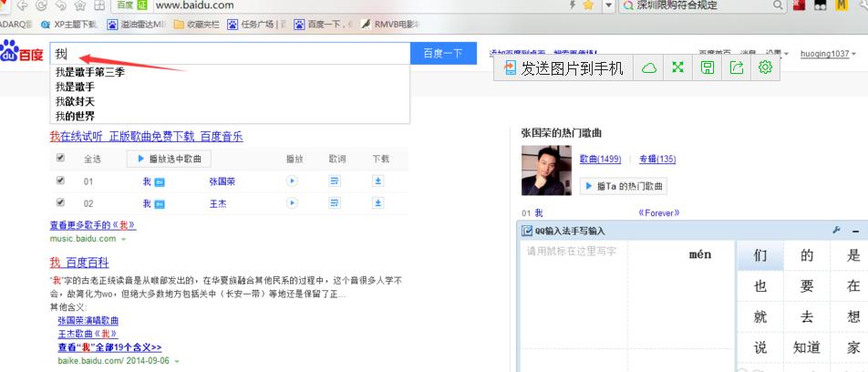Open 我在线试听 正版歌曲免费下载 result link
This screenshot has height=372, width=868.
coord(146,137)
